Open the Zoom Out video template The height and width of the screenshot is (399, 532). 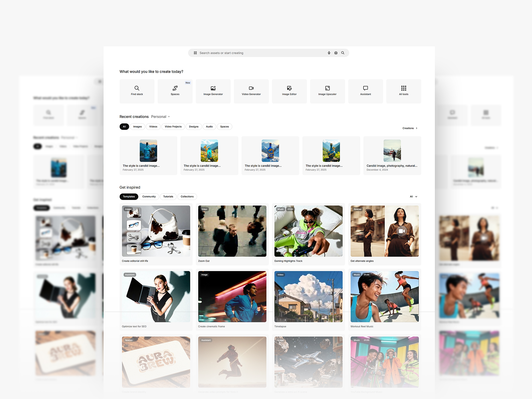pyautogui.click(x=232, y=231)
